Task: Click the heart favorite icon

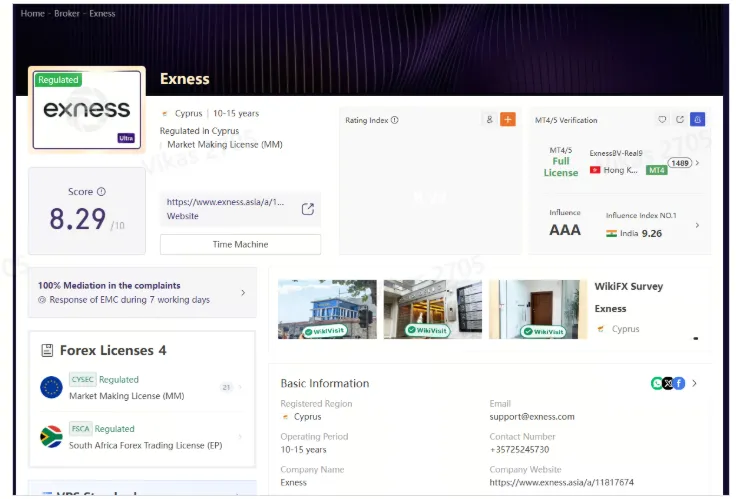Action: click(x=662, y=119)
